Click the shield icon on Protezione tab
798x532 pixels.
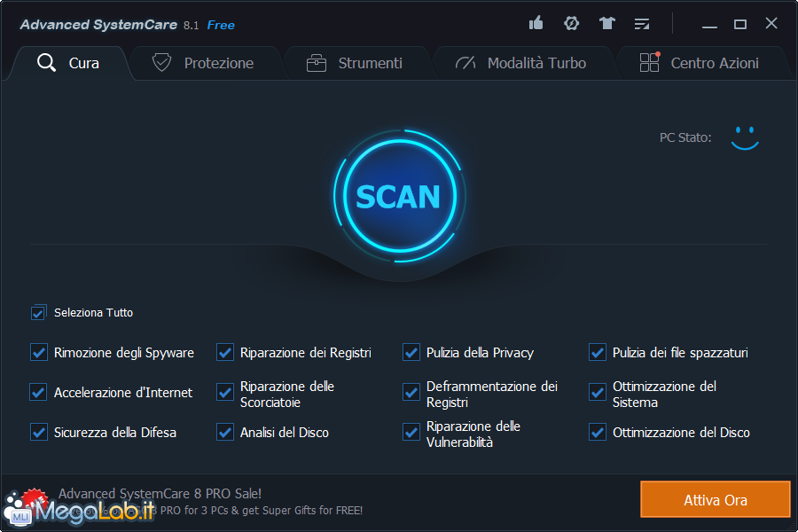[x=162, y=63]
